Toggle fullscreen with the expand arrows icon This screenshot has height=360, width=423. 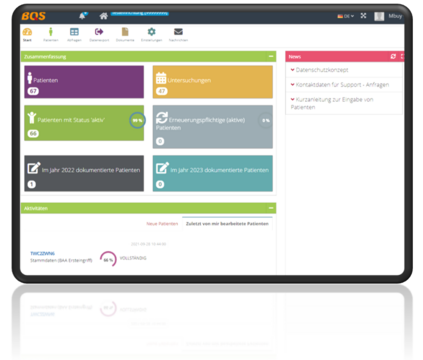pos(363,16)
